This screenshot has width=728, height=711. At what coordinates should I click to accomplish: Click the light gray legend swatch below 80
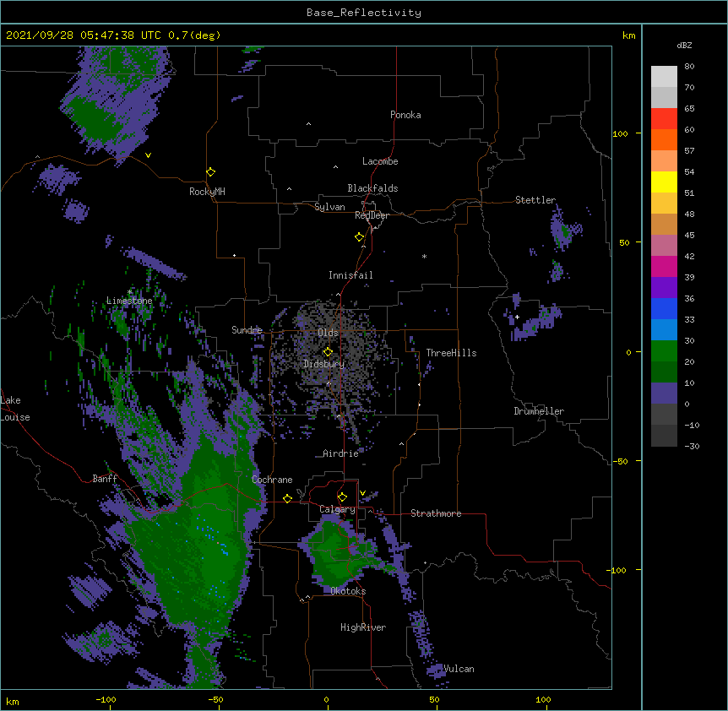pos(664,77)
